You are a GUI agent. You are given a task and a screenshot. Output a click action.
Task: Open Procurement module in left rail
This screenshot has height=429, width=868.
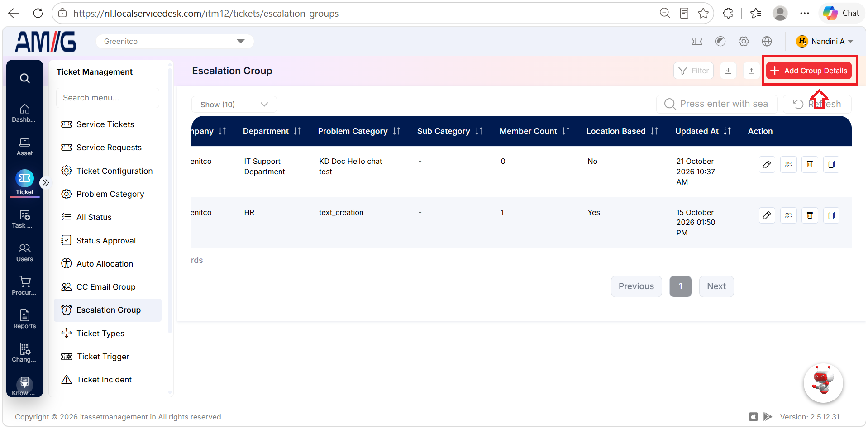(24, 286)
